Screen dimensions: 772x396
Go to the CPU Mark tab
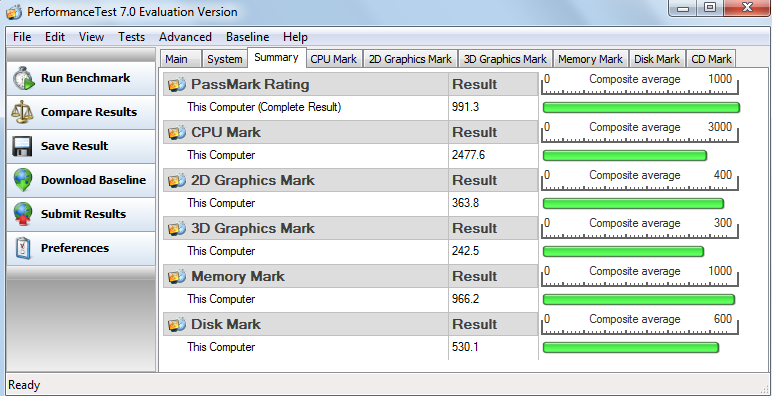tap(333, 59)
